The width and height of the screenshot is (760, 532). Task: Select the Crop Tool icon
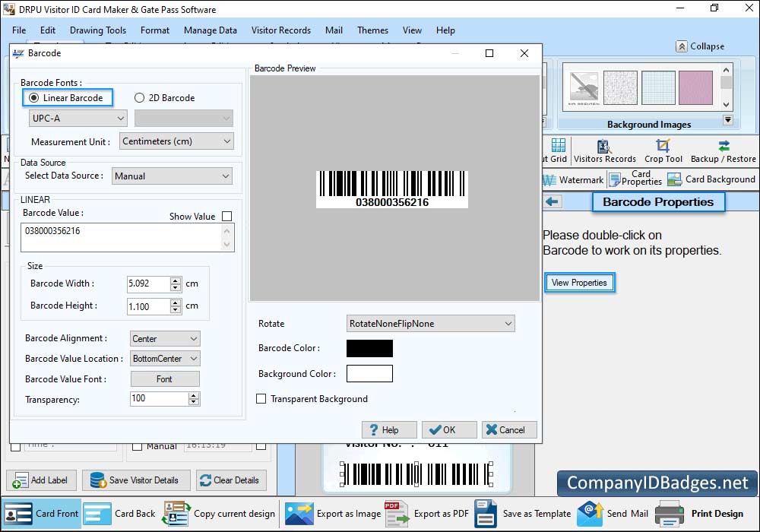(663, 150)
